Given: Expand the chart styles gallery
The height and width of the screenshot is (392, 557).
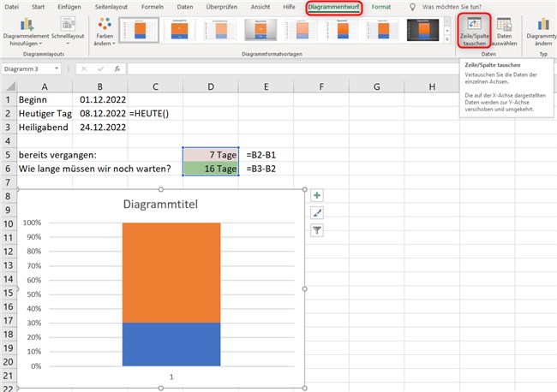Looking at the screenshot, I should pyautogui.click(x=447, y=39).
